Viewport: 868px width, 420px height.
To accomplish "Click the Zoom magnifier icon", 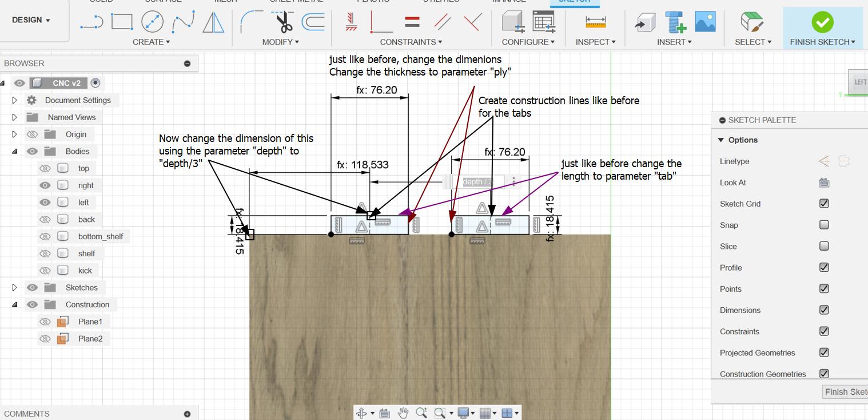I will (x=421, y=413).
